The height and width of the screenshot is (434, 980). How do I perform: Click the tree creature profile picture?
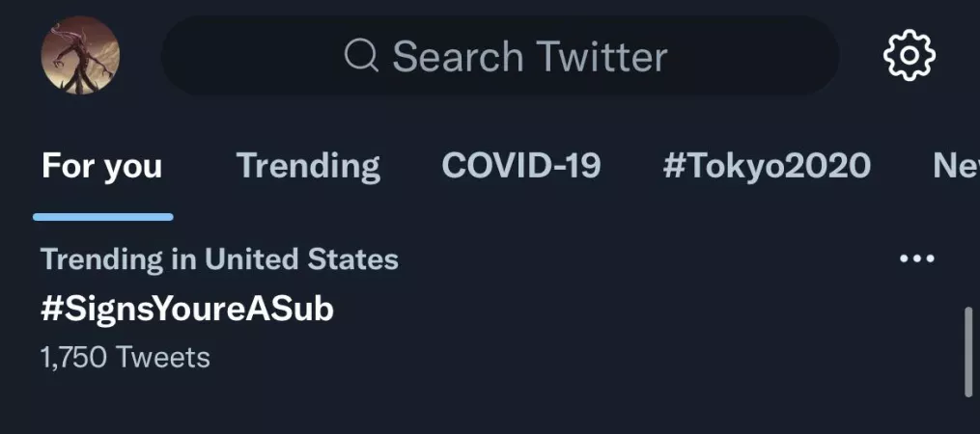[80, 55]
